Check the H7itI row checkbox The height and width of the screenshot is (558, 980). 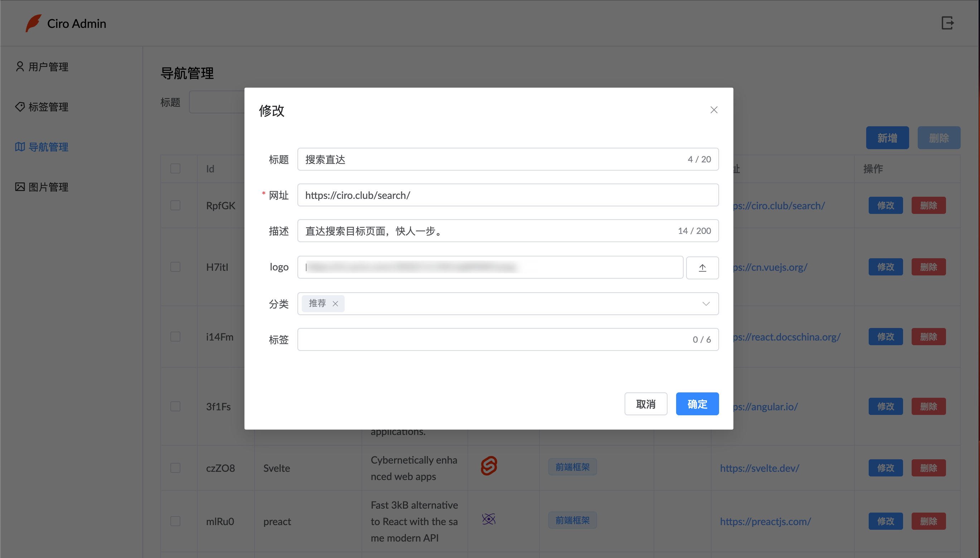coord(175,267)
